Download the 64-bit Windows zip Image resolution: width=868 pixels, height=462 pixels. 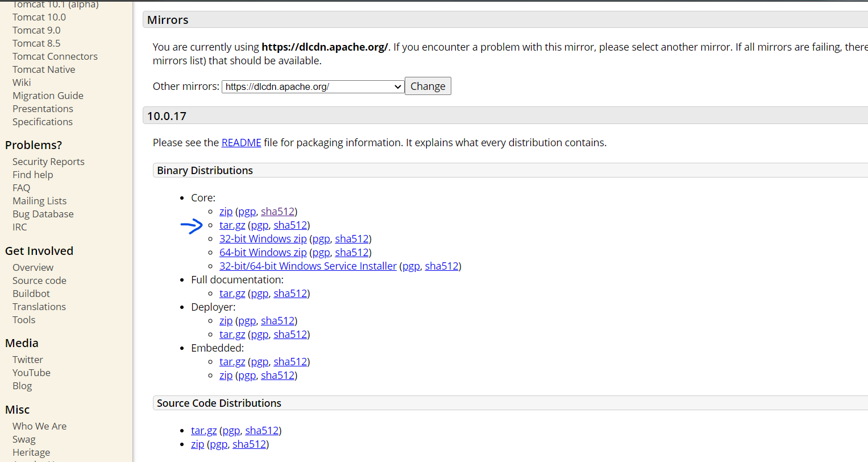[263, 252]
